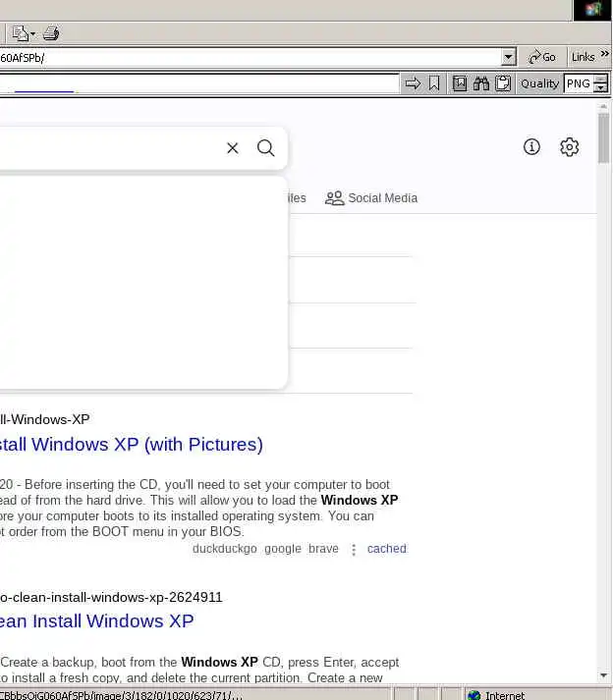Image resolution: width=613 pixels, height=700 pixels.
Task: Click the image snapshot icon in proxy toolbar
Action: coord(460,83)
